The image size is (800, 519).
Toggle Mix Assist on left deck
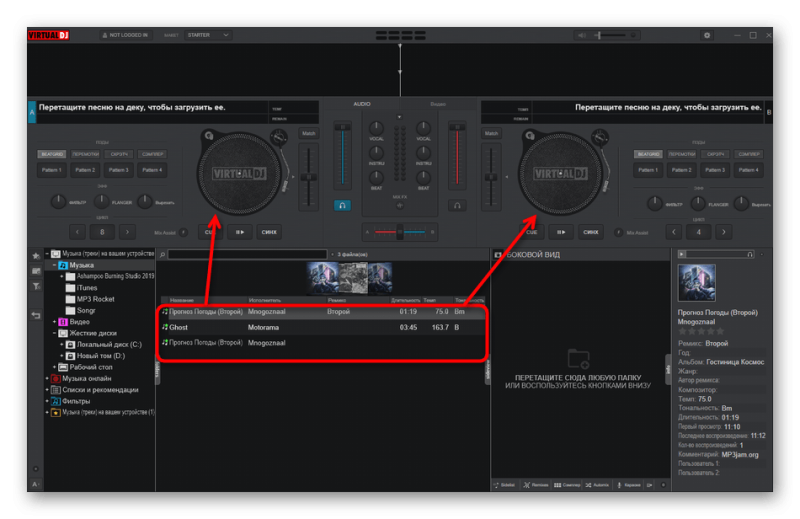pyautogui.click(x=183, y=233)
